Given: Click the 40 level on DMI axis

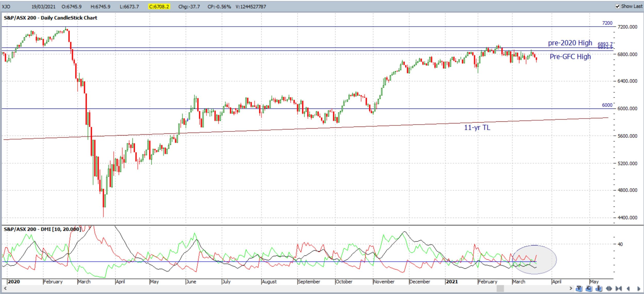Looking at the screenshot, I should pyautogui.click(x=620, y=244).
